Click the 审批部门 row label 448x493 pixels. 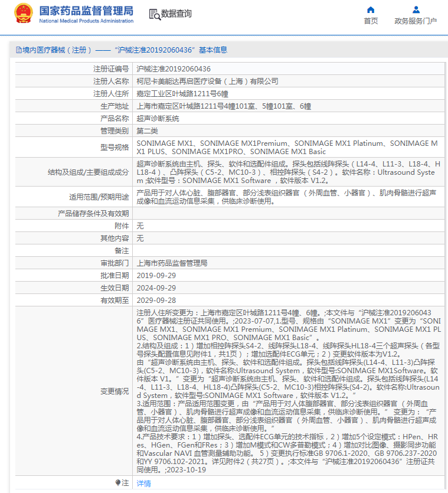pos(115,263)
